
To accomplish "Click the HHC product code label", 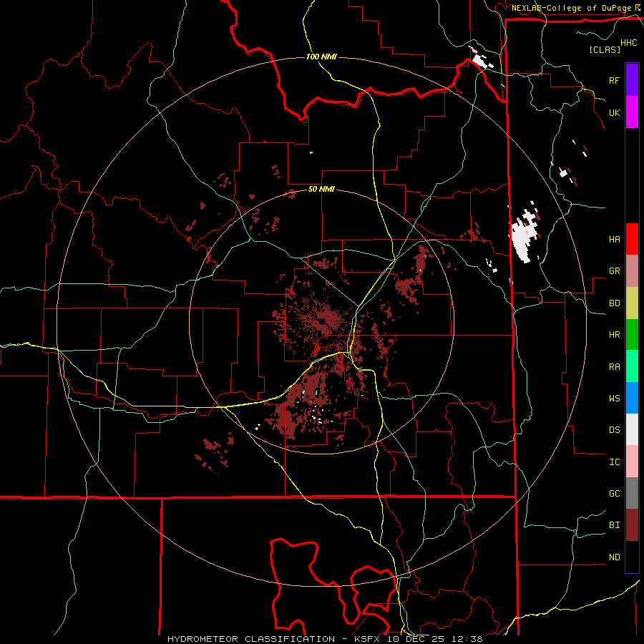I will pyautogui.click(x=628, y=43).
